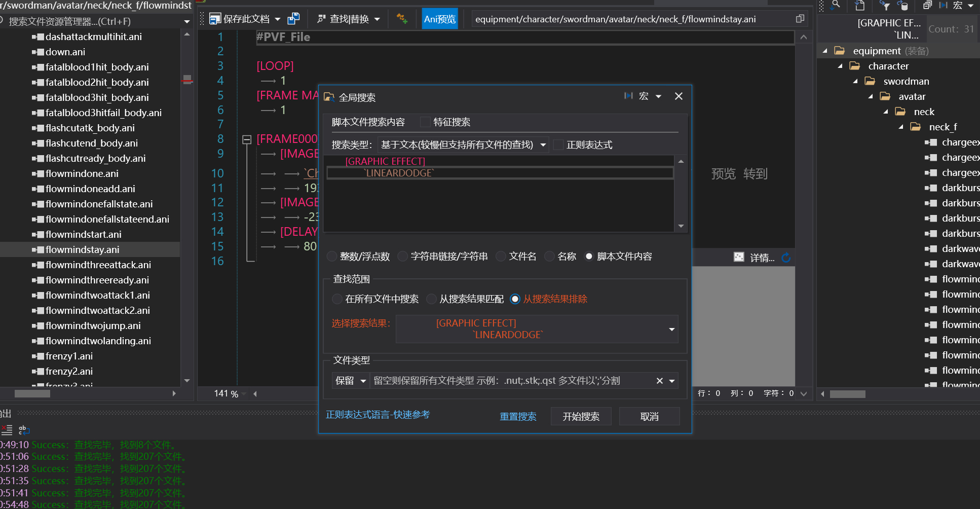Open the 选择搜索结果 dropdown
Image resolution: width=980 pixels, height=509 pixels.
click(x=672, y=329)
